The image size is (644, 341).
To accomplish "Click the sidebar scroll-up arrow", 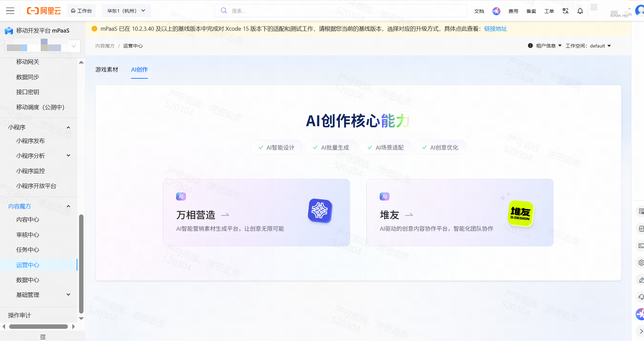I will click(81, 62).
